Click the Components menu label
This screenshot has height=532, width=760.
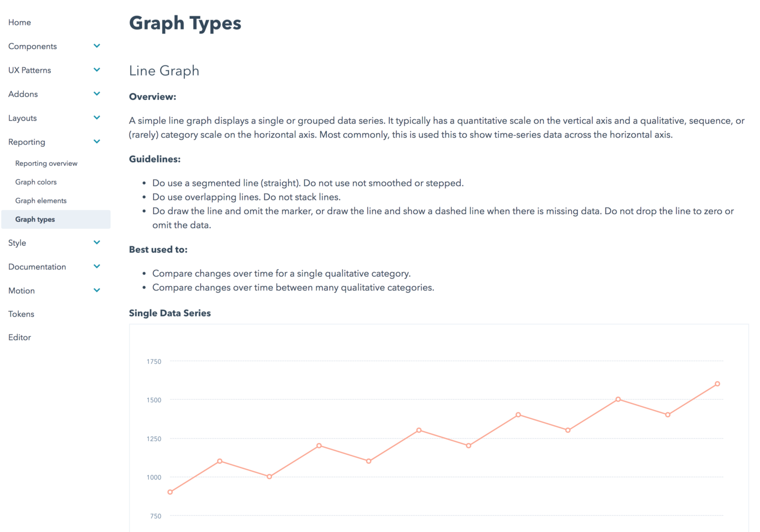point(32,46)
